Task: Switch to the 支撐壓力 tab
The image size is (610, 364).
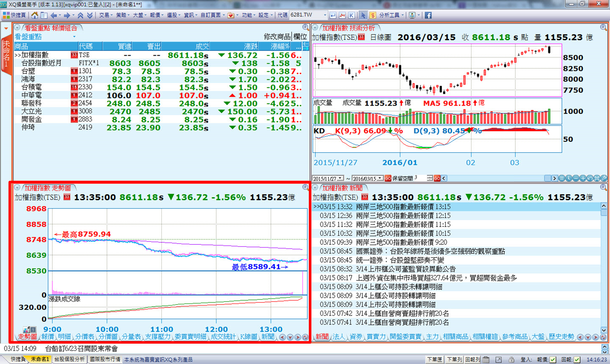Action: pos(158,336)
